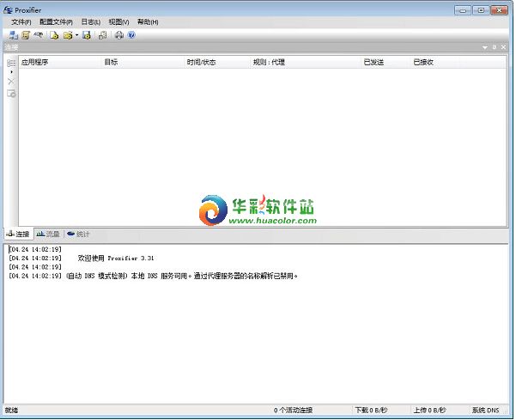Screen dimensions: 516x420
Task: Click the bottom sidebar window icon
Action: (11, 94)
